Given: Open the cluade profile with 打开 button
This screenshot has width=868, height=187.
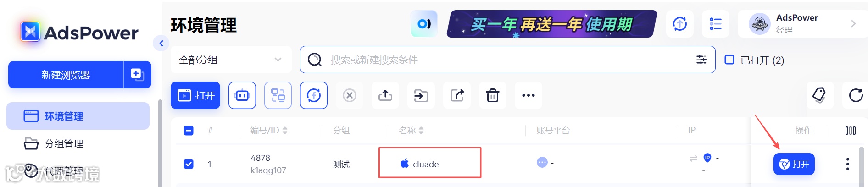Looking at the screenshot, I should point(794,164).
